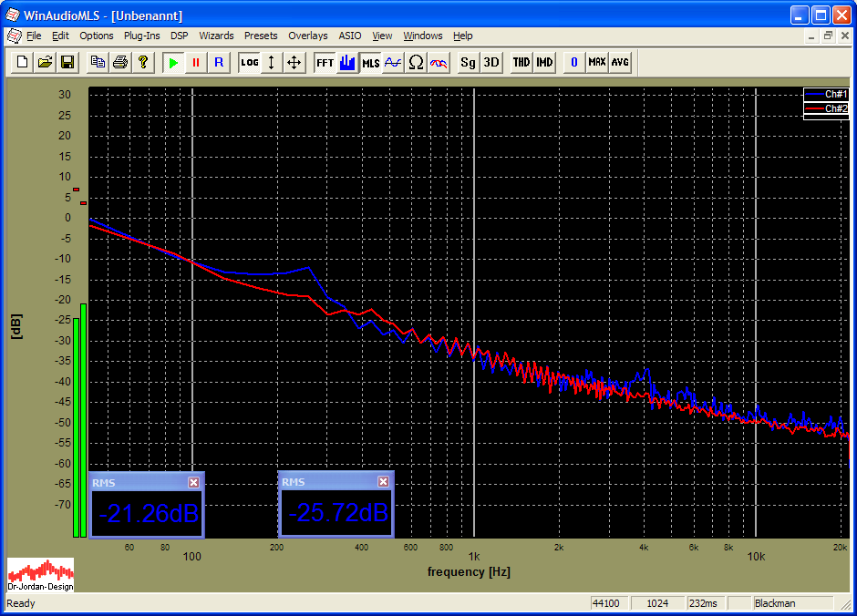Viewport: 857px width, 616px height.
Task: Click the blue R record button
Action: 218,62
